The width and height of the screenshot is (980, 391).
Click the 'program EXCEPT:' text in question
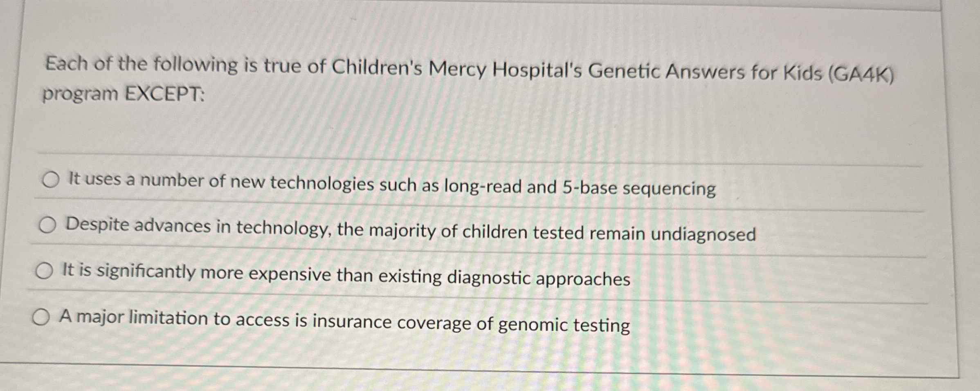point(124,94)
